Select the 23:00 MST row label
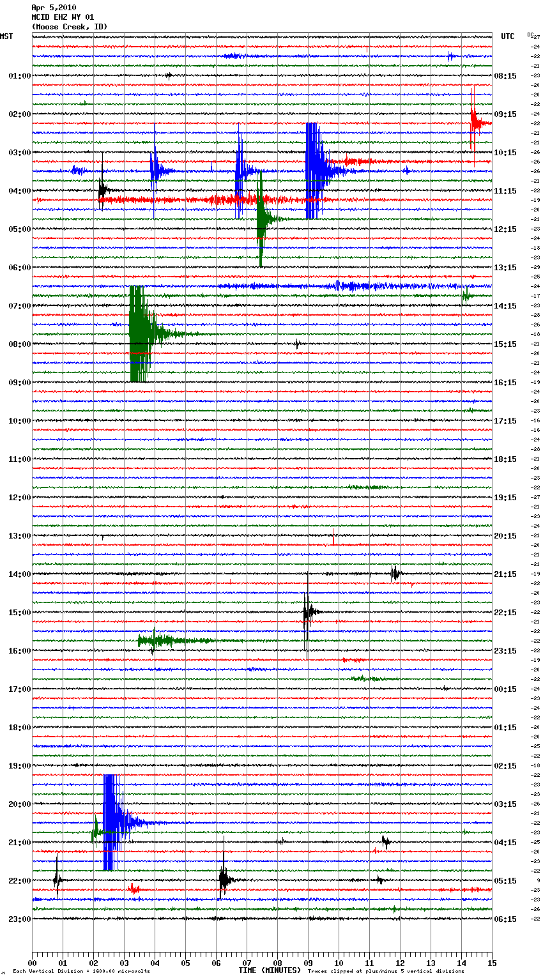 [19, 919]
